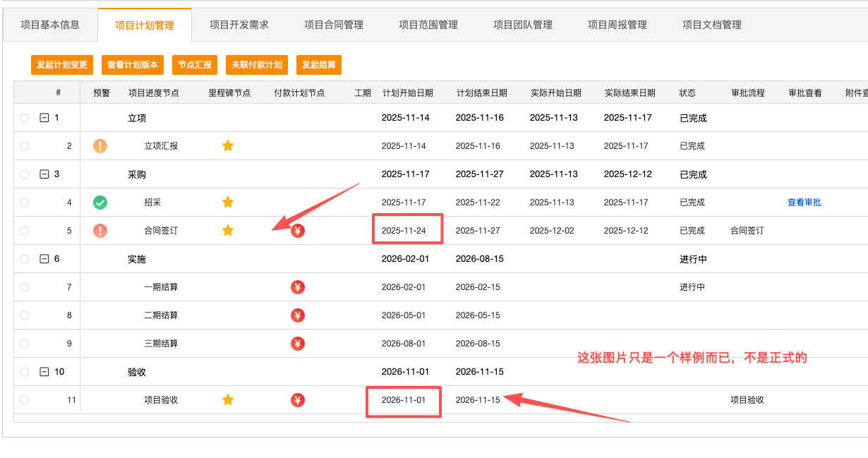868x458 pixels.
Task: Click the green check icon for 招采
Action: 100,203
